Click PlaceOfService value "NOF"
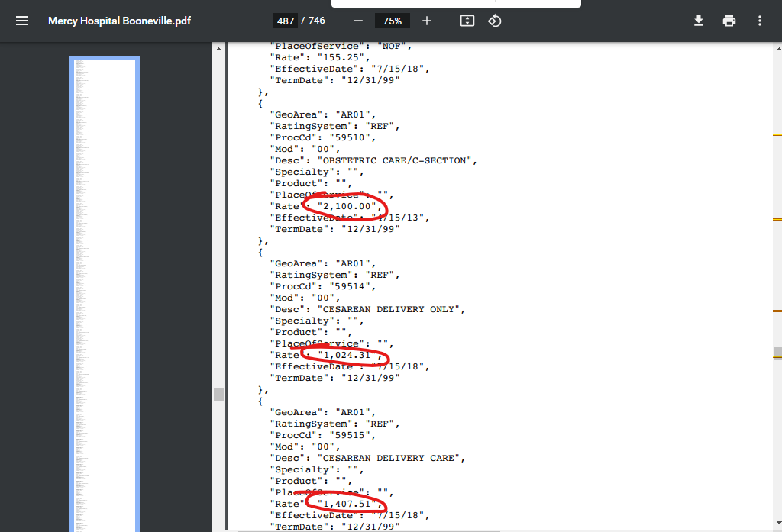The height and width of the screenshot is (532, 782). pyautogui.click(x=392, y=46)
